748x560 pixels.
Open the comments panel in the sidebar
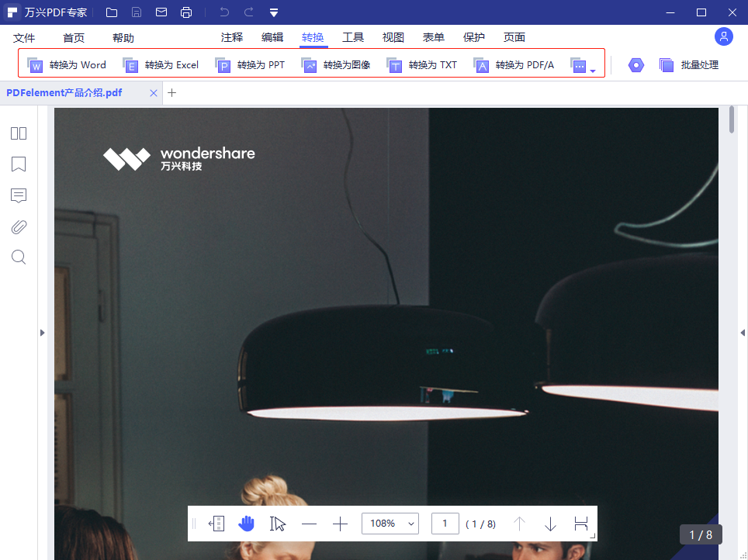(x=18, y=195)
